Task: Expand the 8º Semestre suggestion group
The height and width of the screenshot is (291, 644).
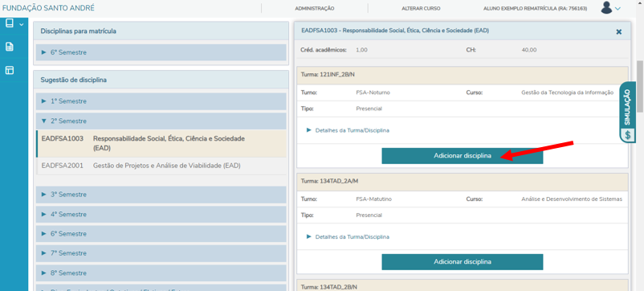Action: tap(161, 273)
